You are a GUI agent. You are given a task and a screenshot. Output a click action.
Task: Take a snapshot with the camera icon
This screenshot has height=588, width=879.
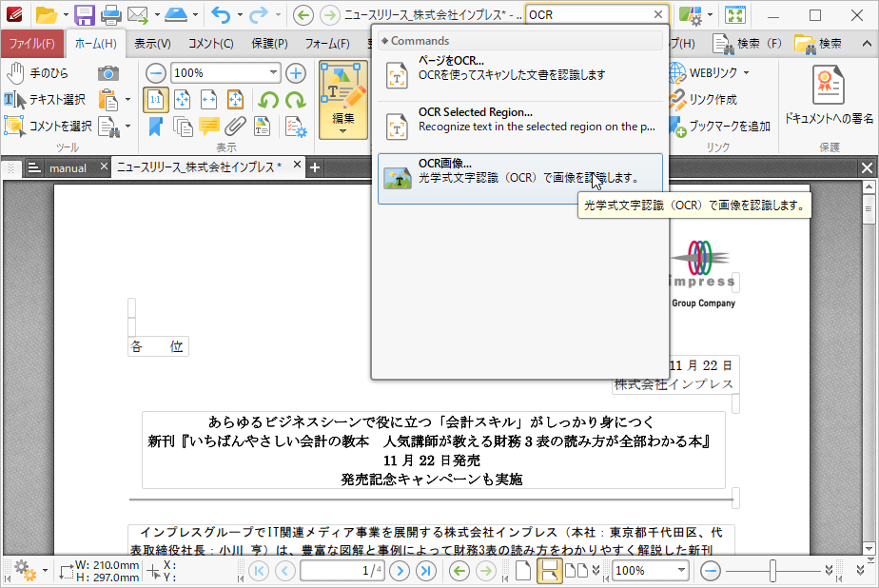click(108, 73)
